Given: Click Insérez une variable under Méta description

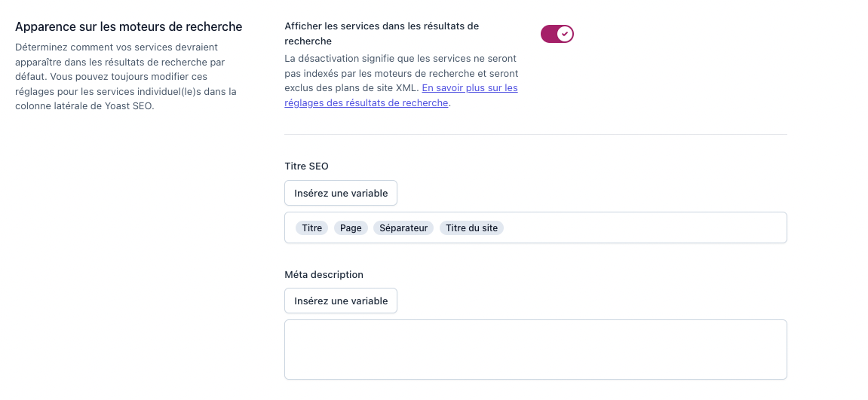Looking at the screenshot, I should (341, 301).
